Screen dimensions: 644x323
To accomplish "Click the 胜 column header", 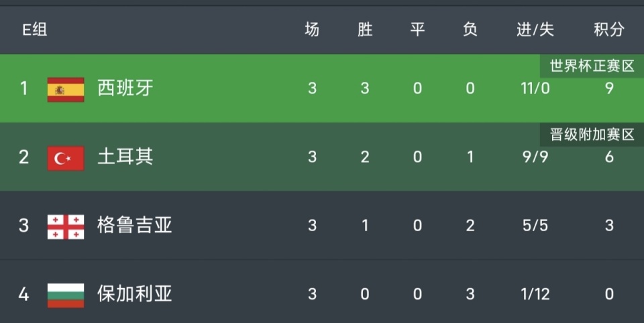I will click(365, 29).
